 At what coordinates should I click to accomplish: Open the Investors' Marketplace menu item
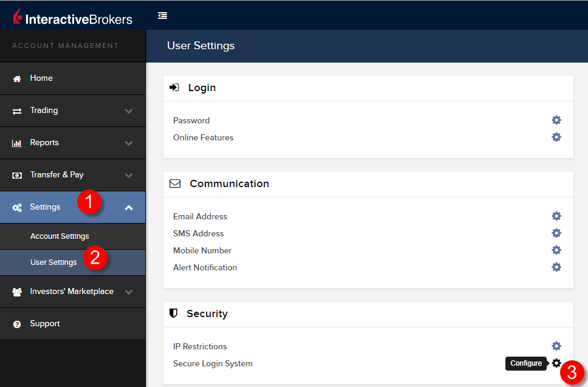pos(73,292)
